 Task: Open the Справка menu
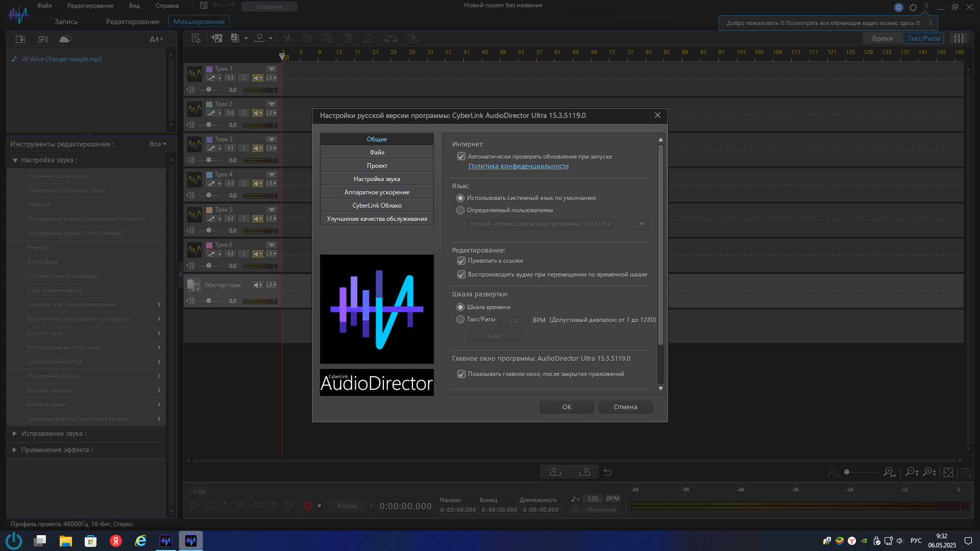point(167,6)
